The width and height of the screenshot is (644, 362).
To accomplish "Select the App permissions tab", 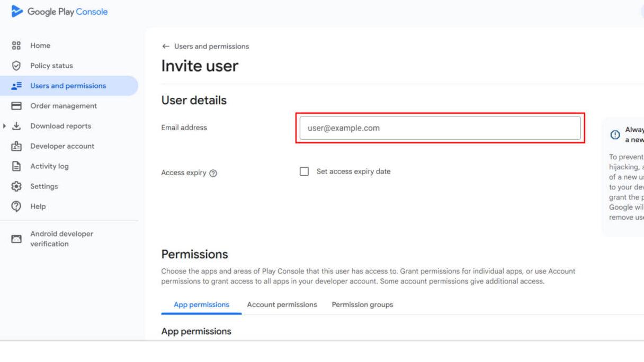I will [x=201, y=304].
